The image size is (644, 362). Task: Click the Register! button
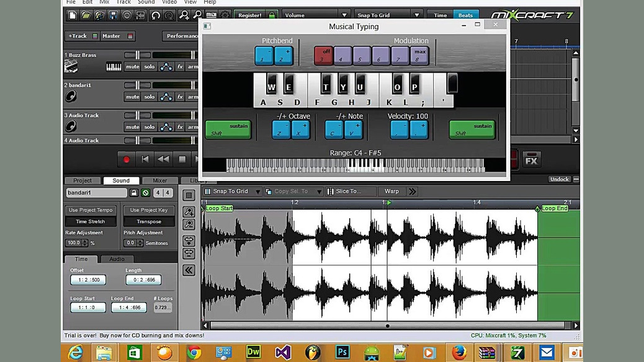[x=249, y=15]
